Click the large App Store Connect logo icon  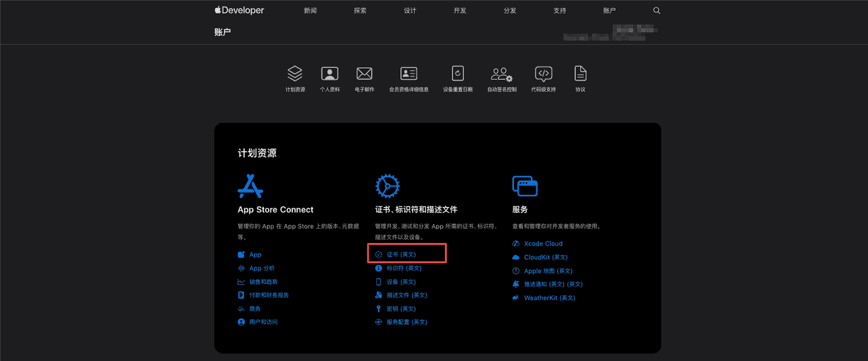[x=250, y=185]
